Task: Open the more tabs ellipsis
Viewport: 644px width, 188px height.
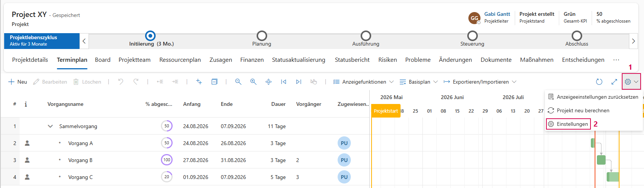Action: coord(616,60)
